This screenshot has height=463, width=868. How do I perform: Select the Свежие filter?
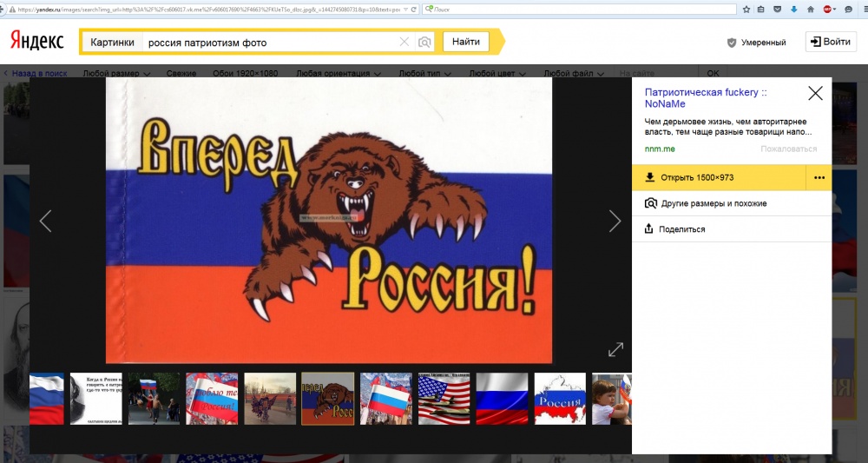(x=181, y=73)
